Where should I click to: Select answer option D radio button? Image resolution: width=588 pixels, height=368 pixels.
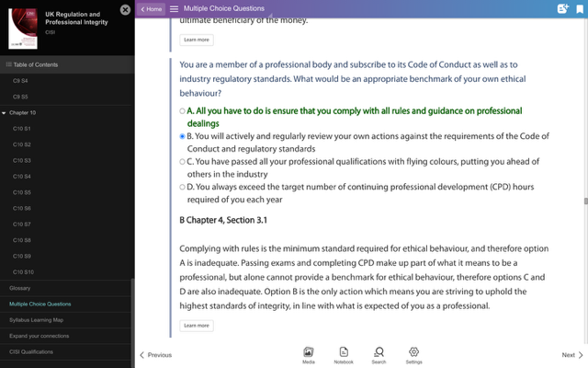[x=182, y=187]
